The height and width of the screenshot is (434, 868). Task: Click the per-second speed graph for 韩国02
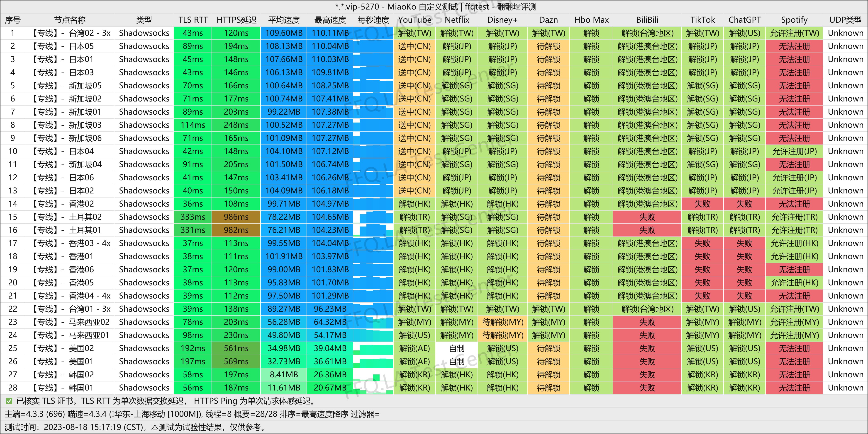click(373, 374)
